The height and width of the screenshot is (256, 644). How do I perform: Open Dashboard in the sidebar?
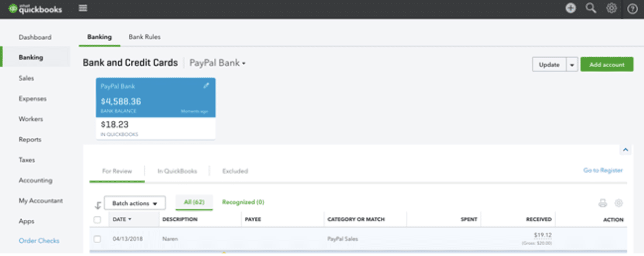click(35, 37)
